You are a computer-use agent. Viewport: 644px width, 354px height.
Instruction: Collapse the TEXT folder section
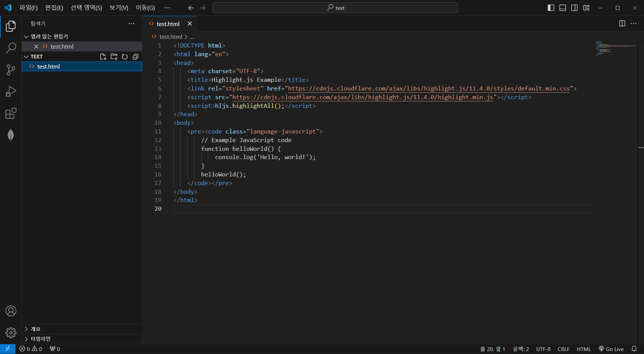click(26, 57)
